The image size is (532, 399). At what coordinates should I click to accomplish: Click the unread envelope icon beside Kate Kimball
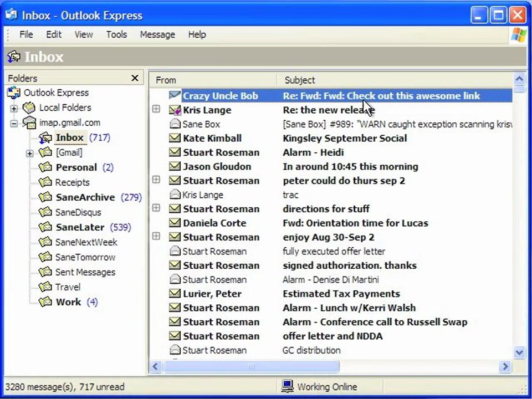point(175,138)
